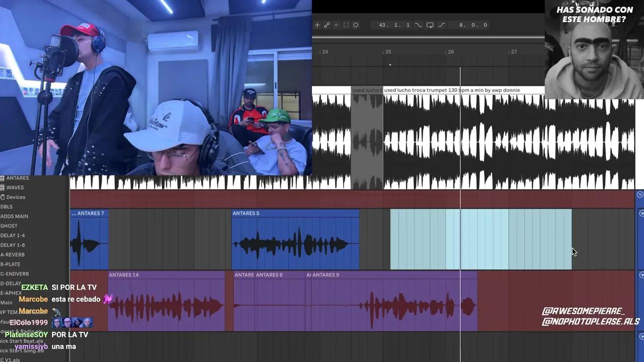Click the PlatenseSOY chat username
This screenshot has height=362, width=644.
[27, 334]
